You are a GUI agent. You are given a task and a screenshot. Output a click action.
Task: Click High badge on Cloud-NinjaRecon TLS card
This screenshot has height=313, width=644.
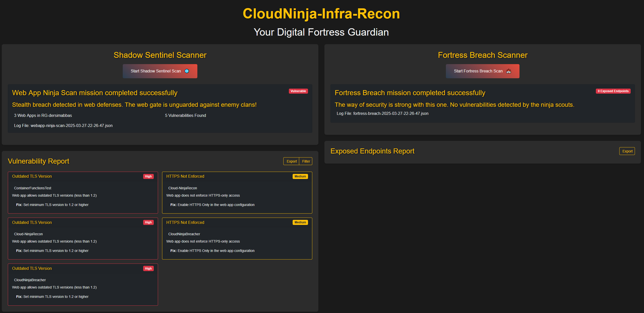pos(148,222)
